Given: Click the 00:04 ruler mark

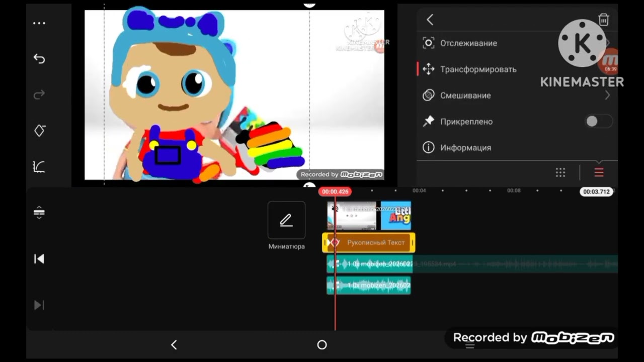Looking at the screenshot, I should click(419, 191).
